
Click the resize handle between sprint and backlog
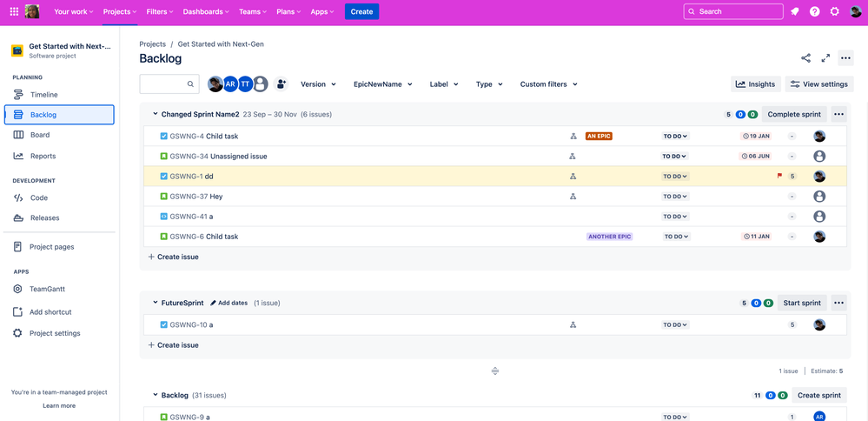(495, 371)
